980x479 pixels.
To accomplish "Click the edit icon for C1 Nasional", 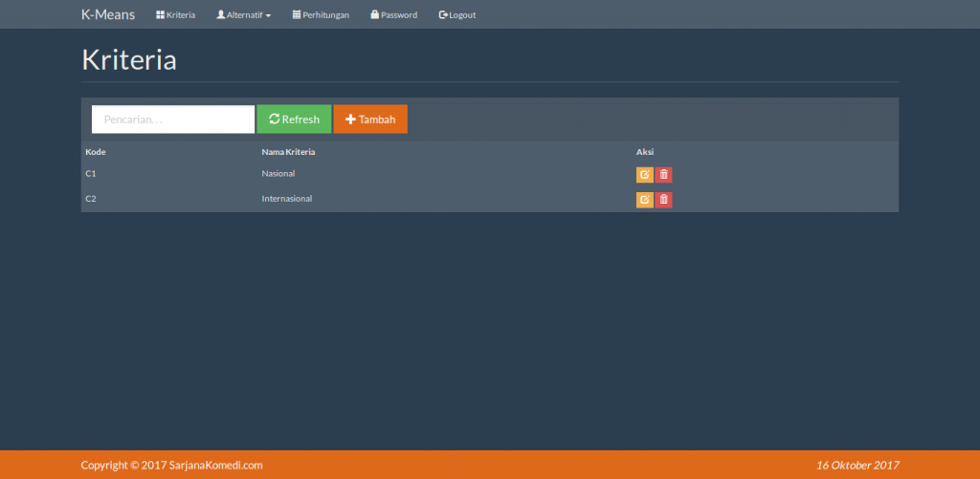I will pos(644,175).
